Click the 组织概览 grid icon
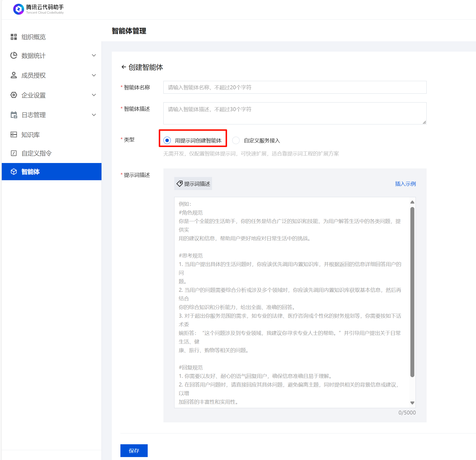The height and width of the screenshot is (460, 476). (x=14, y=37)
